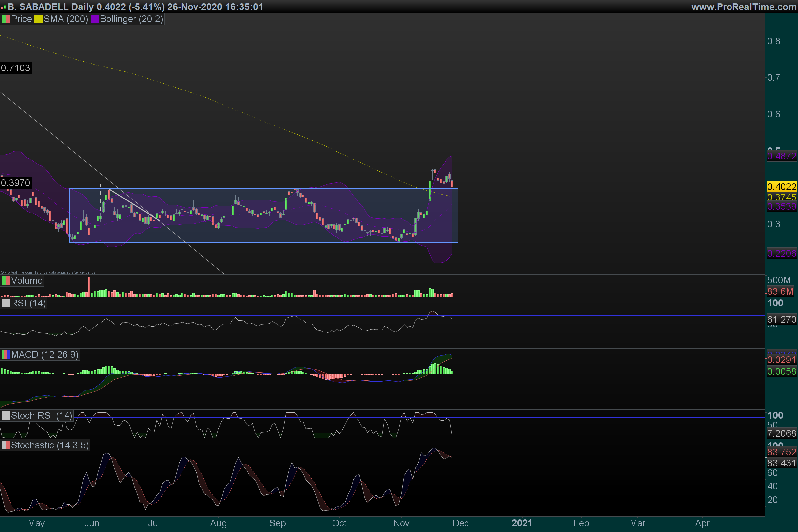
Task: Click the 7.2068 Stoch RSI value tag
Action: point(781,434)
